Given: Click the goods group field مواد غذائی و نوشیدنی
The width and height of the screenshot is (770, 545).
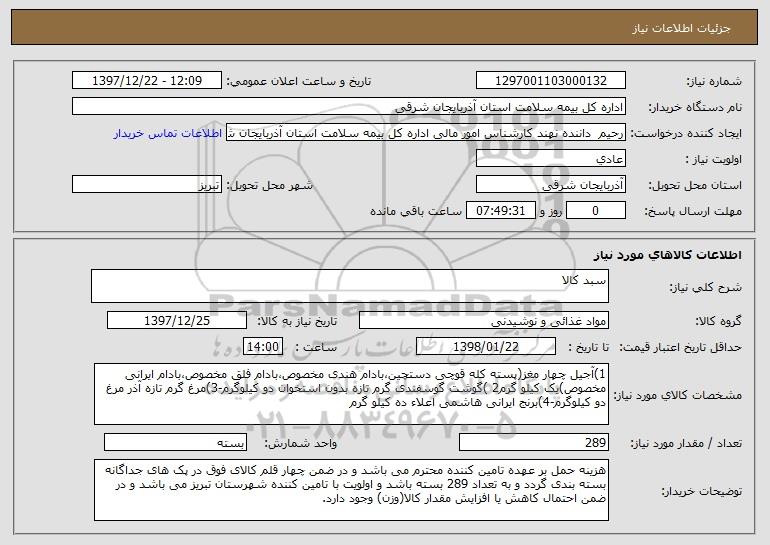Looking at the screenshot, I should tap(484, 321).
